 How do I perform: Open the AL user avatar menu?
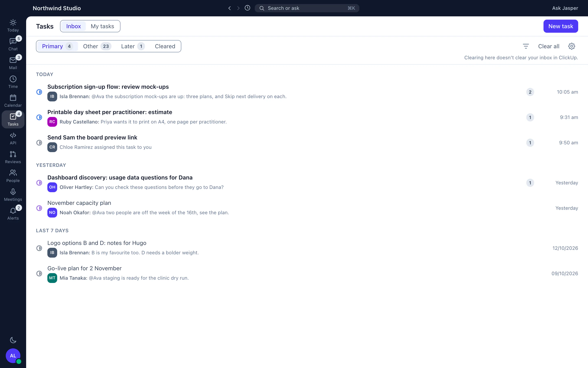pos(13,356)
